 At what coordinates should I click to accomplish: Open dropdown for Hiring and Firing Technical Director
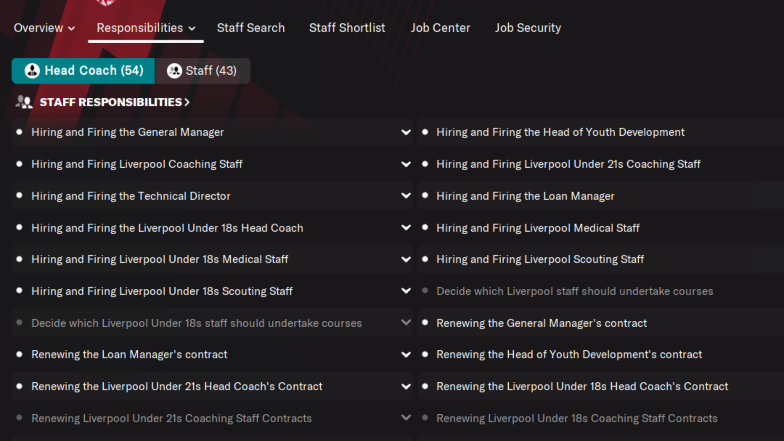point(406,196)
